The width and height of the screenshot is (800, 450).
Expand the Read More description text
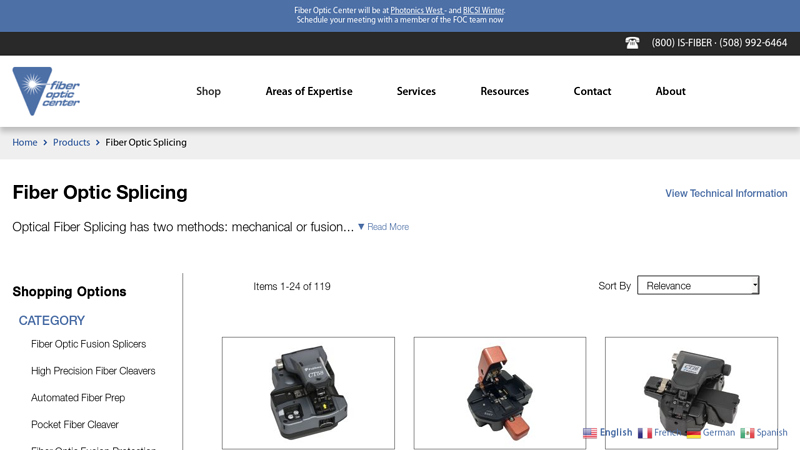pyautogui.click(x=383, y=227)
